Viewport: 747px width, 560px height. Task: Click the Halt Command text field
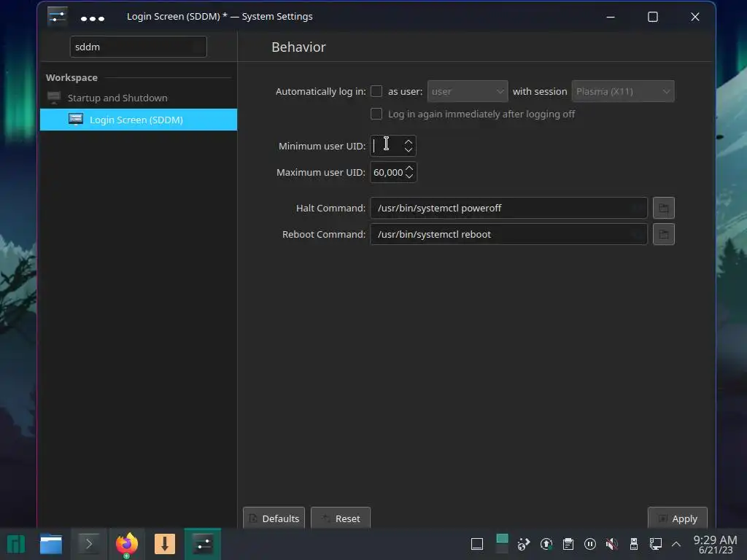pos(508,208)
